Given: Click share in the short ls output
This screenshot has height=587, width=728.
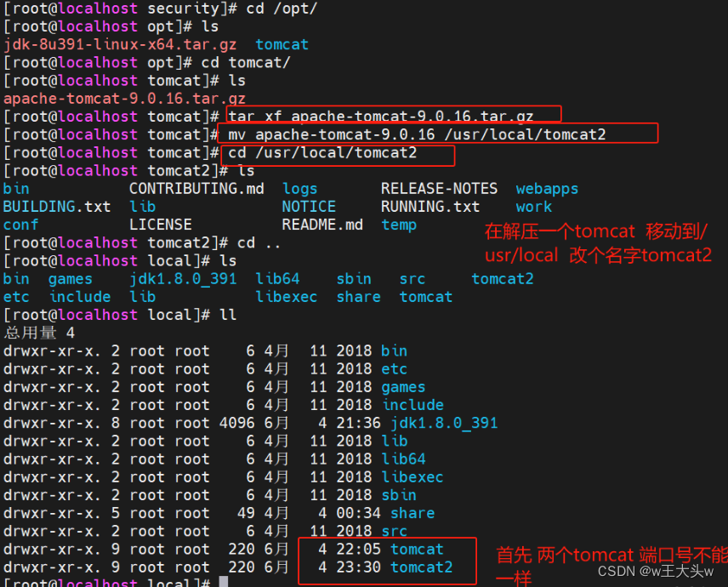Looking at the screenshot, I should click(358, 297).
